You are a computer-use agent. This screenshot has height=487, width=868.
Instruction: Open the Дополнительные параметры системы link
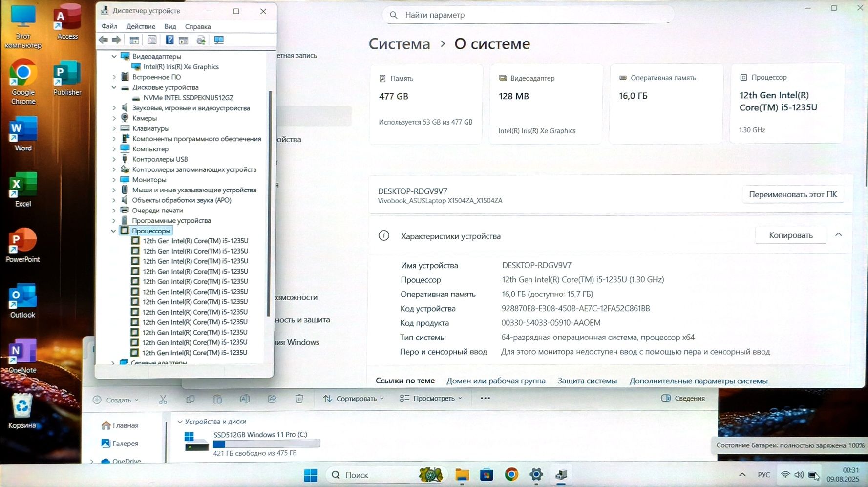click(x=699, y=381)
